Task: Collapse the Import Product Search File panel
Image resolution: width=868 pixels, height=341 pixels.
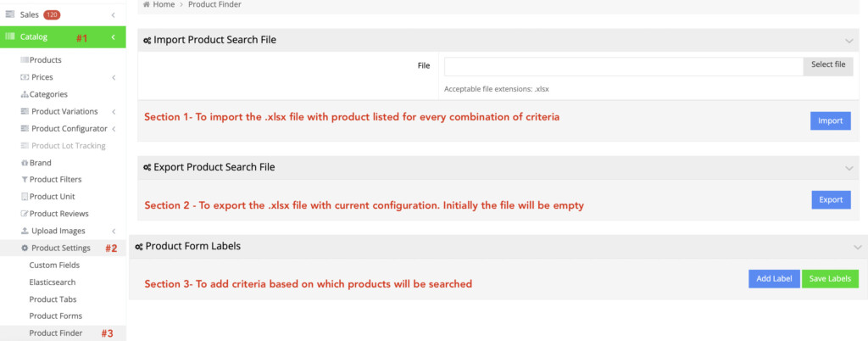Action: pos(849,41)
